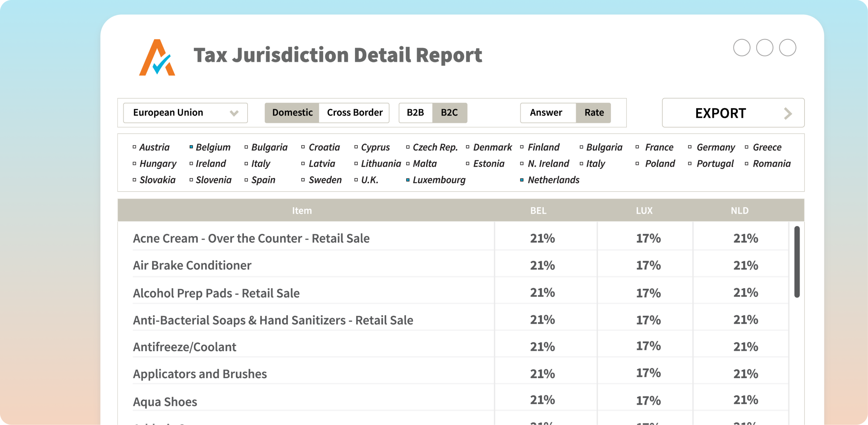Screen dimensions: 868x425
Task: Select the Antifreeze/Coolant row item
Action: coord(185,347)
